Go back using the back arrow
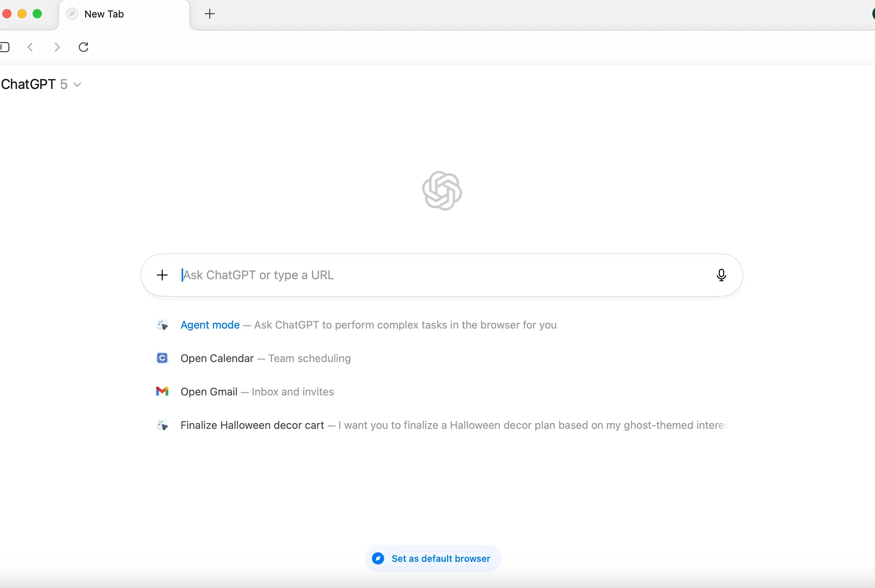Viewport: 875px width, 588px height. pyautogui.click(x=30, y=47)
